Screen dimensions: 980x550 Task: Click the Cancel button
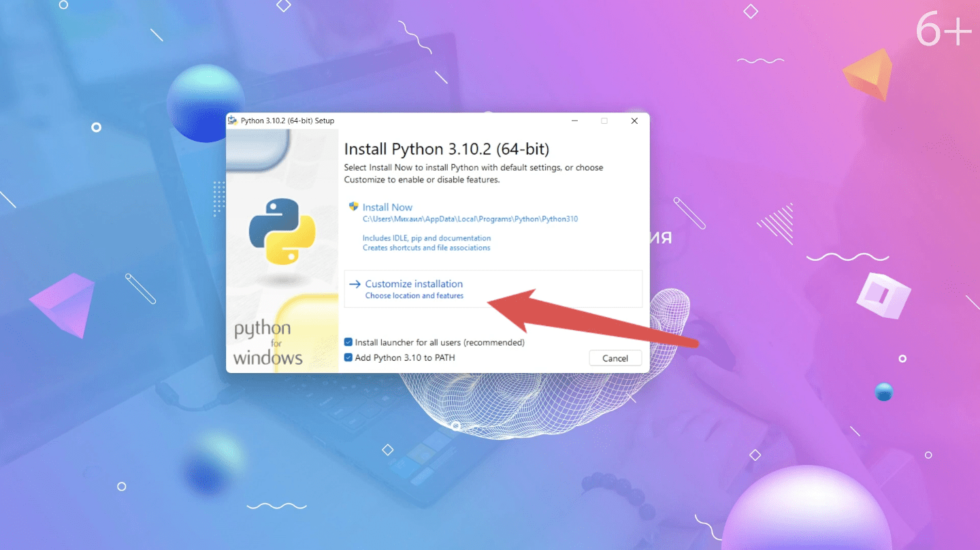[x=615, y=358]
